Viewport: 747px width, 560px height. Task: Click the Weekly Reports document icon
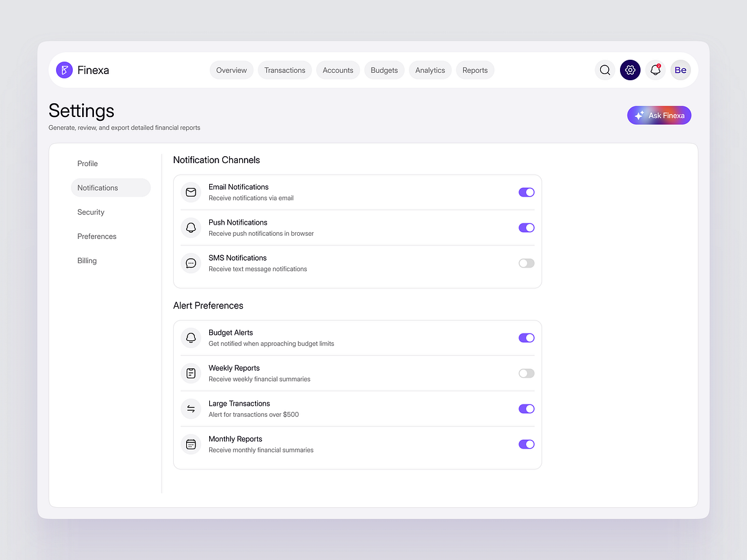pos(190,373)
